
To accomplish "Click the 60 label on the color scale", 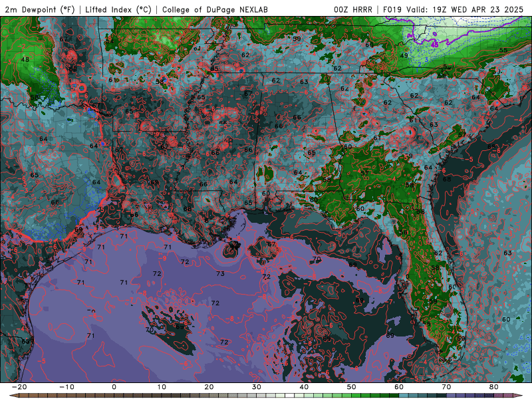I will pos(399,387).
